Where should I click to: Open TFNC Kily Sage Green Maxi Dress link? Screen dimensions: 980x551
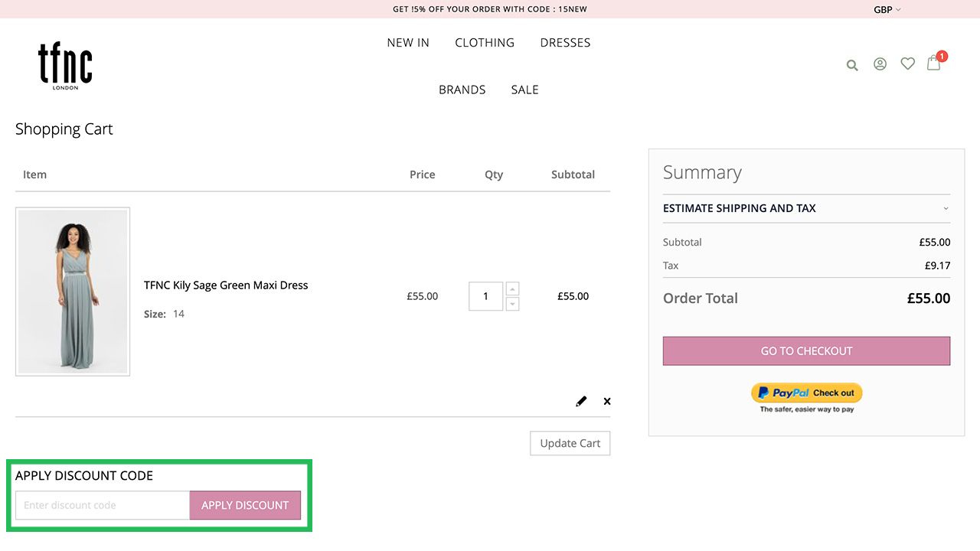[226, 285]
